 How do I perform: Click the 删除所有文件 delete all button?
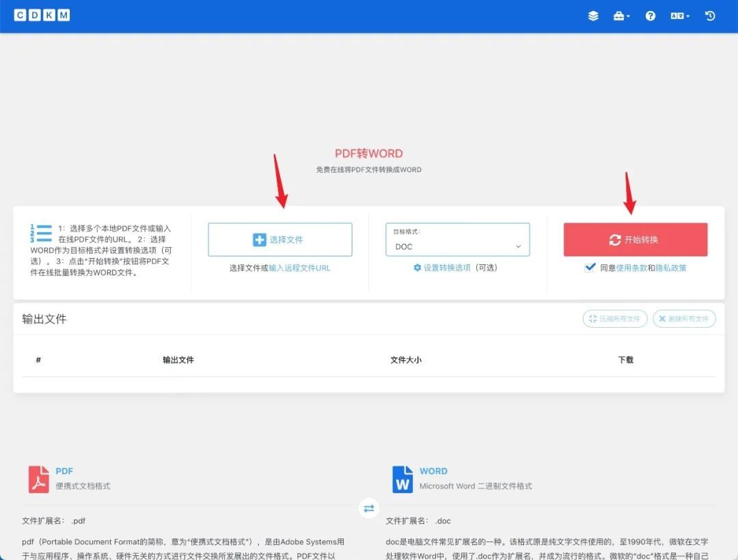[684, 318]
